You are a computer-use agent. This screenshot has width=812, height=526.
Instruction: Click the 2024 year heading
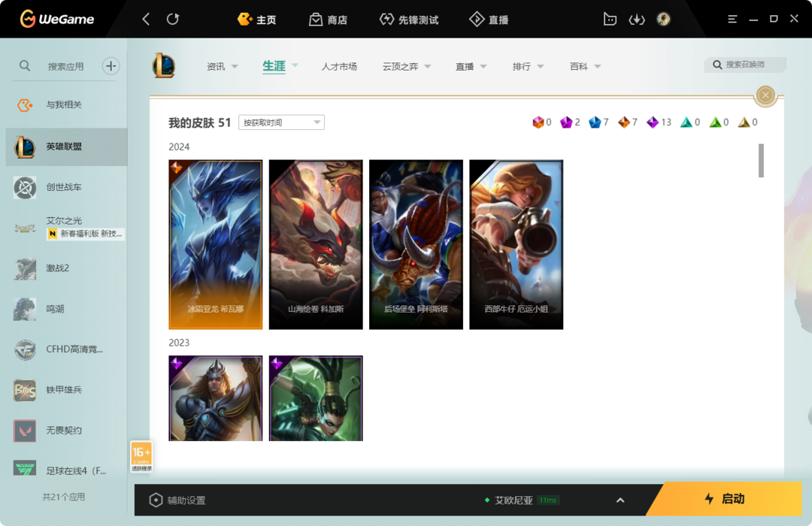[x=179, y=147]
